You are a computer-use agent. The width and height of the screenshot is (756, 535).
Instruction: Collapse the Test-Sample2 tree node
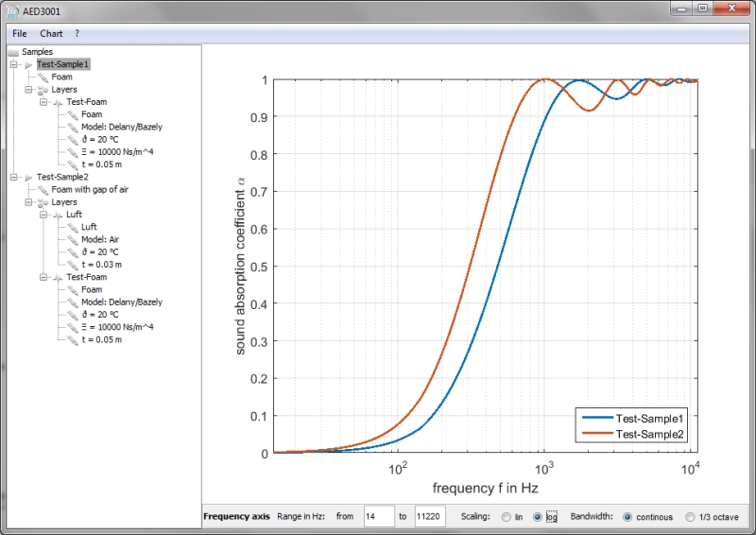(14, 177)
